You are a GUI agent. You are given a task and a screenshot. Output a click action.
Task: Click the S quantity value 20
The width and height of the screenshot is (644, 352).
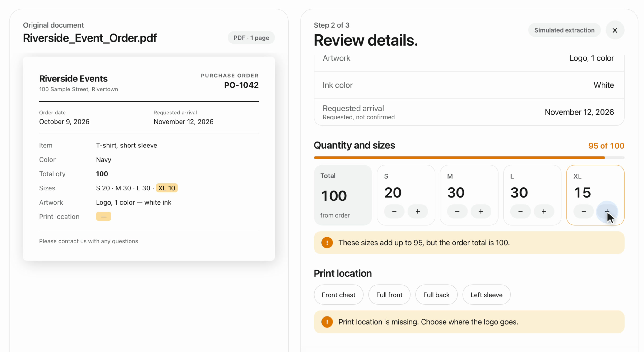point(393,193)
